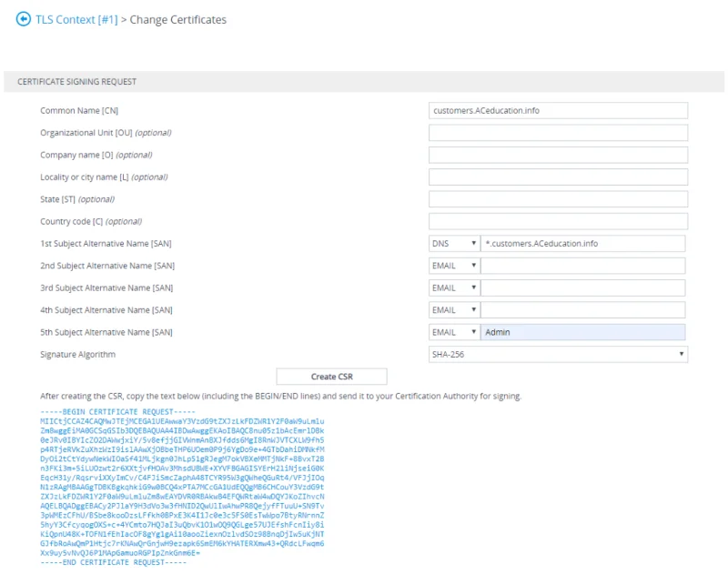Click the State [ST] input field
The image size is (728, 575).
tap(558, 199)
